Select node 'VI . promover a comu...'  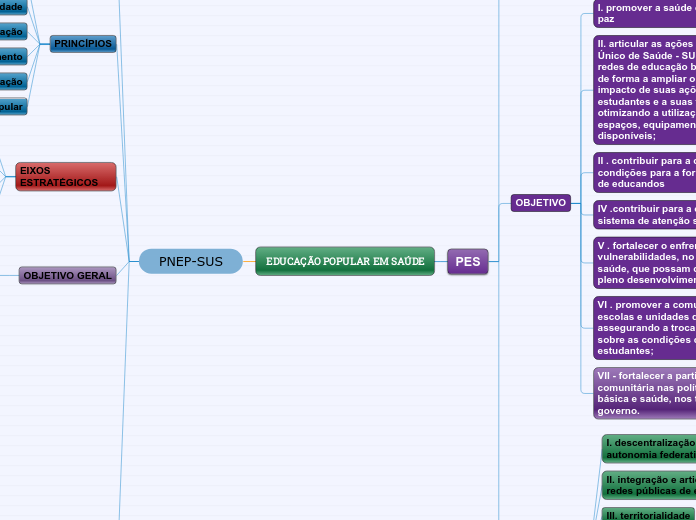645,328
